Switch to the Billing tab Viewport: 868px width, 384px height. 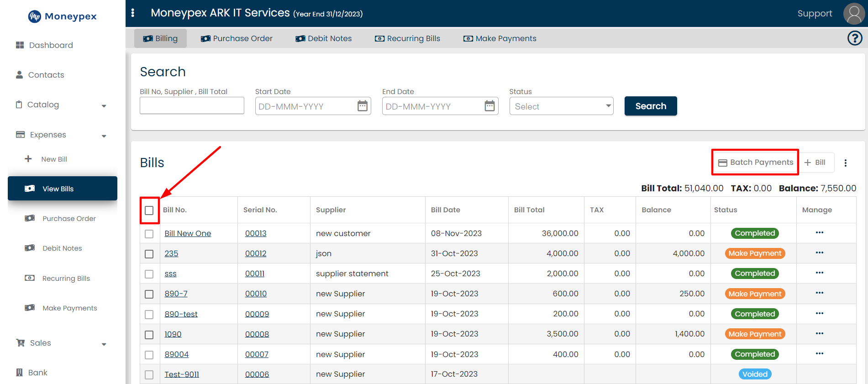(160, 38)
